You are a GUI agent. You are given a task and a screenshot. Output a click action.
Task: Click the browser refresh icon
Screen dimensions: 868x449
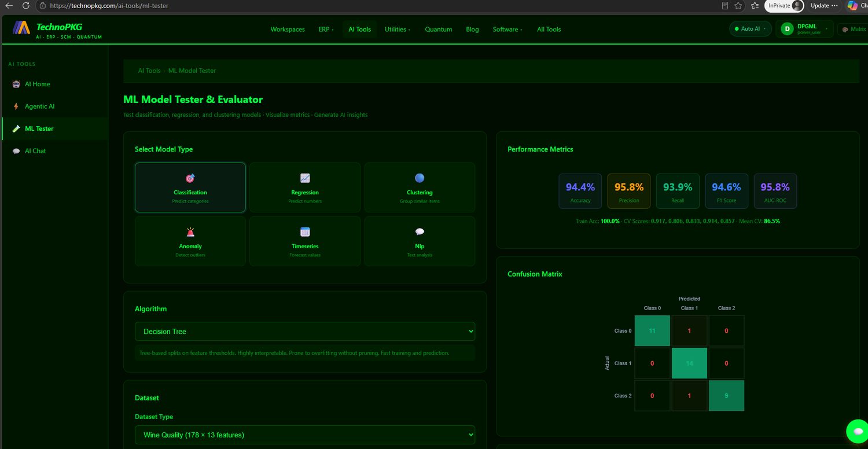tap(25, 5)
